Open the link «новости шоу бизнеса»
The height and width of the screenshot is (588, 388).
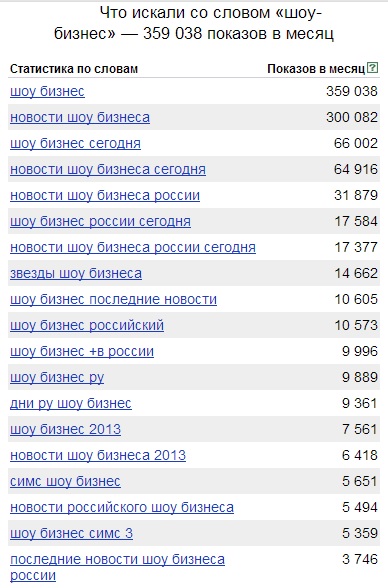click(x=80, y=117)
